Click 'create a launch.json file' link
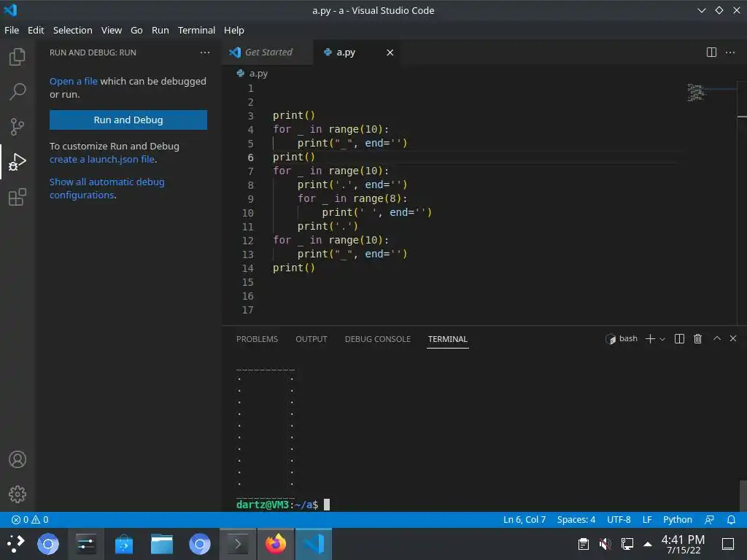 click(x=102, y=160)
